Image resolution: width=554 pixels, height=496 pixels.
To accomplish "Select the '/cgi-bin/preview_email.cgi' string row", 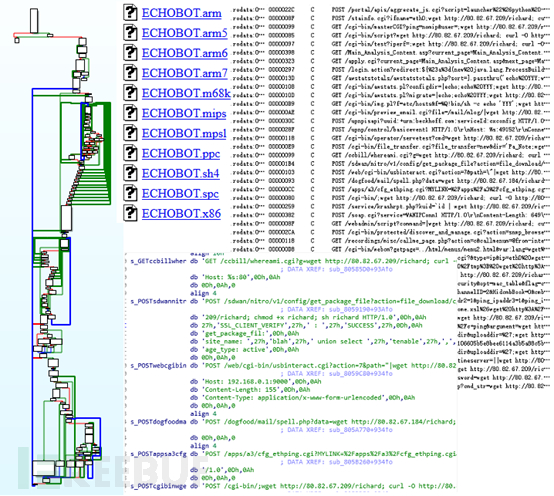I will 391,112.
